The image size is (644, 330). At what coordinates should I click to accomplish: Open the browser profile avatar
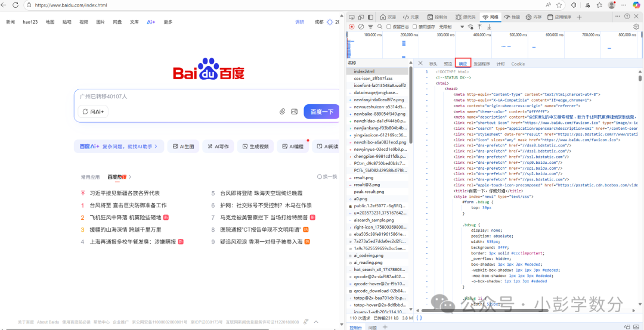coord(611,5)
